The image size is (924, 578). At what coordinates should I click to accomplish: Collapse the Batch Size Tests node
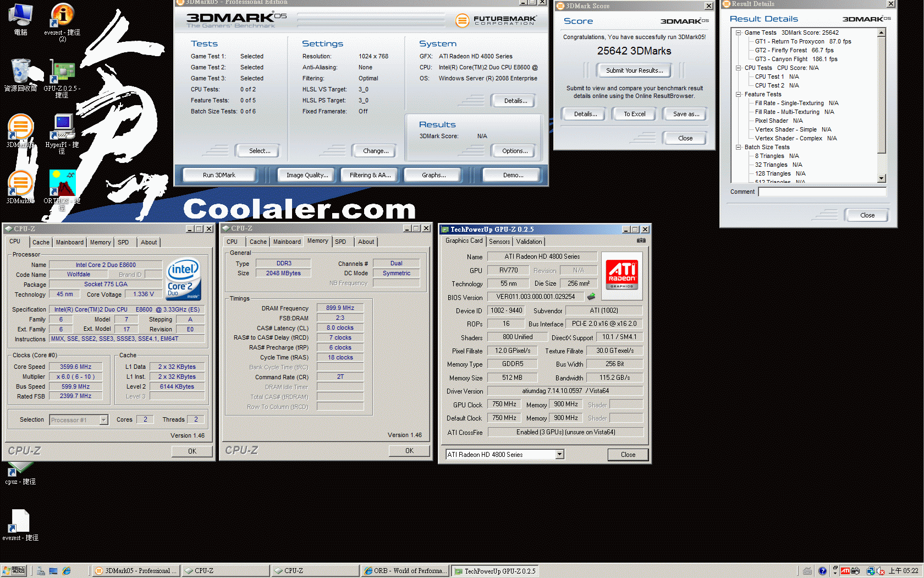coord(739,148)
